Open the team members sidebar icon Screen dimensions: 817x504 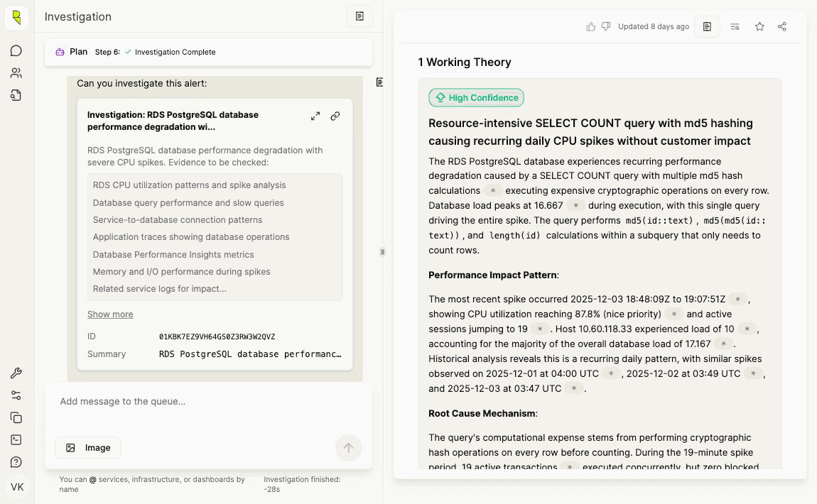click(16, 72)
